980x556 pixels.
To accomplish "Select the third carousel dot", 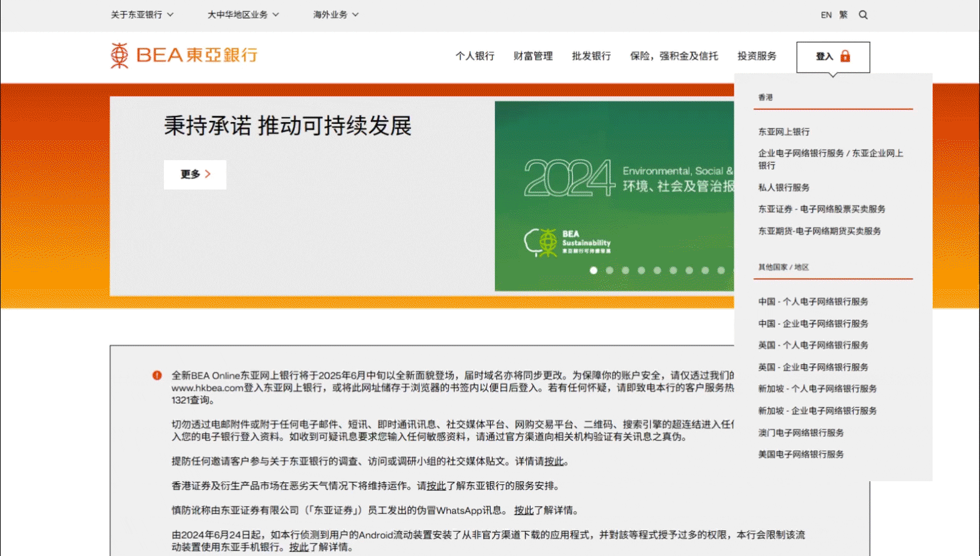I will tap(625, 270).
